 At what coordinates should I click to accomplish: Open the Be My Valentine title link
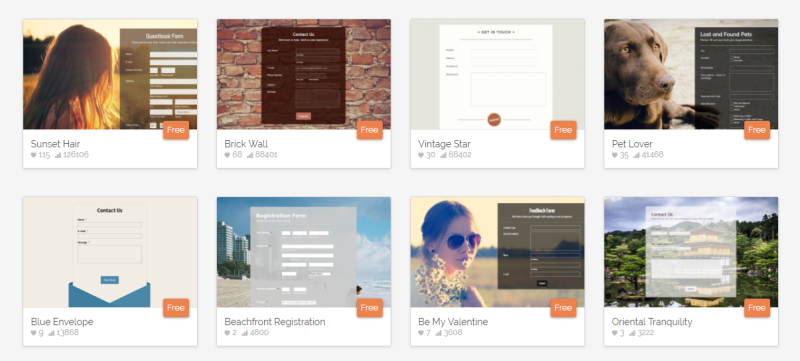click(453, 322)
